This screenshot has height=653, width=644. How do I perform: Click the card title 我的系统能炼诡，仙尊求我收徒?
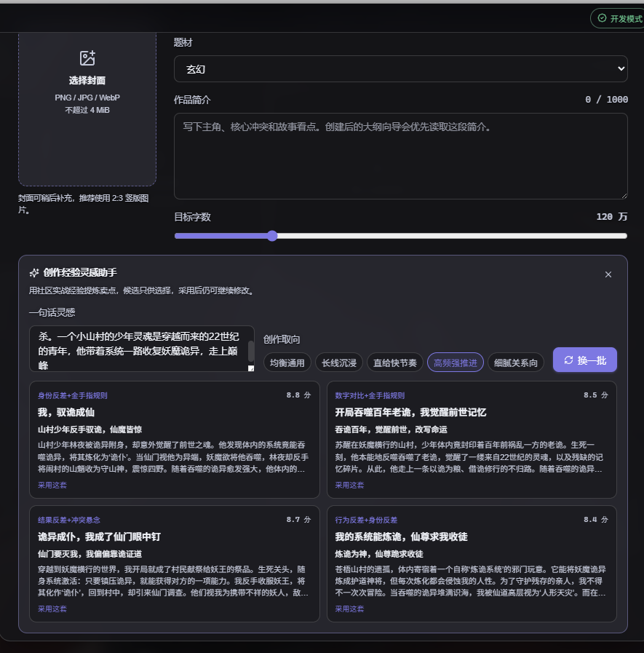pyautogui.click(x=401, y=537)
